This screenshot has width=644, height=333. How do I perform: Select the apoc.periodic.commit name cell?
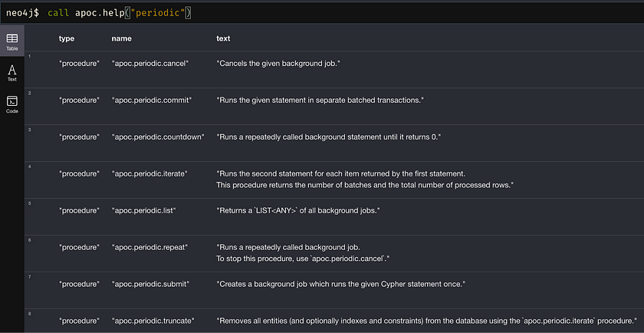tap(151, 100)
